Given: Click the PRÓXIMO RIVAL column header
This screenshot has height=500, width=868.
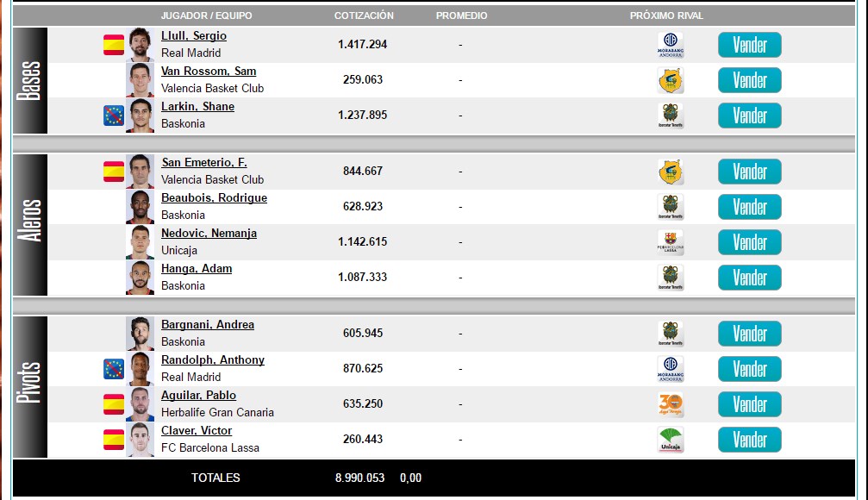Looking at the screenshot, I should [x=666, y=16].
